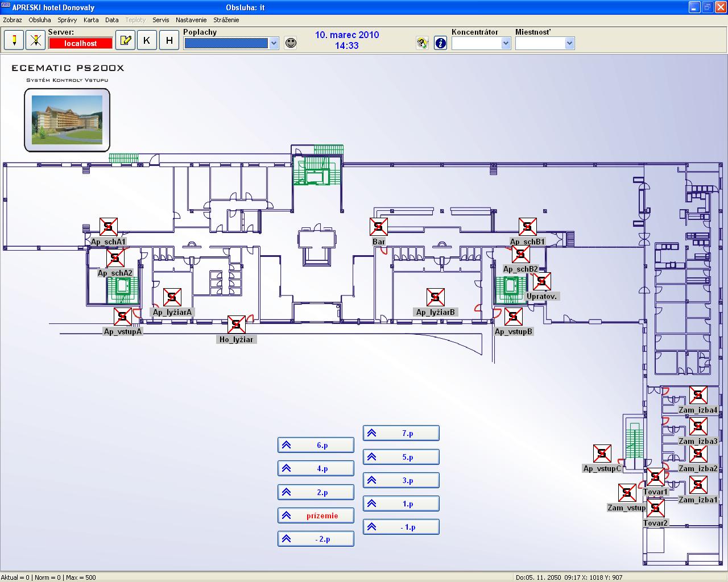Go to floor 3.p
Image resolution: width=728 pixels, height=582 pixels.
click(x=401, y=480)
